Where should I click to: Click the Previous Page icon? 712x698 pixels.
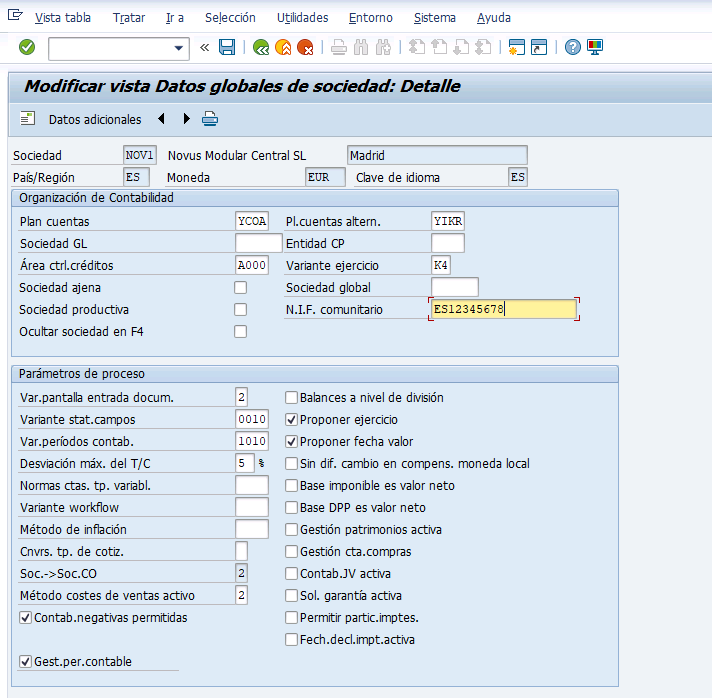click(x=439, y=47)
